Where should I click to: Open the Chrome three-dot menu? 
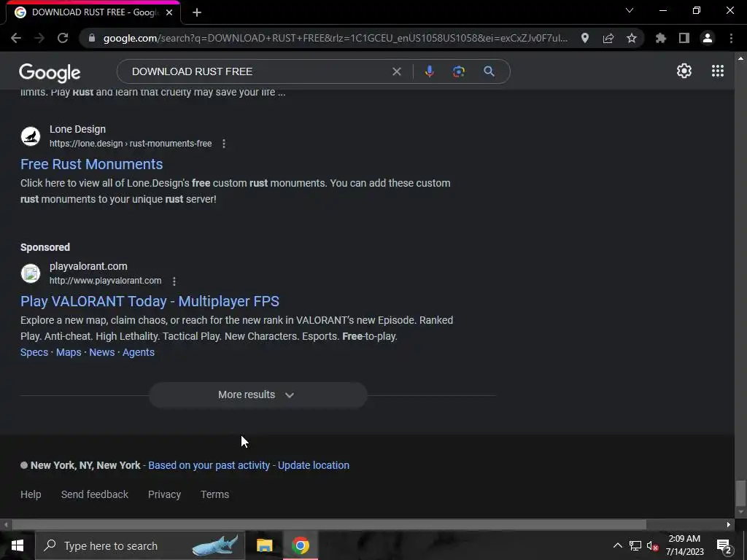(x=731, y=38)
